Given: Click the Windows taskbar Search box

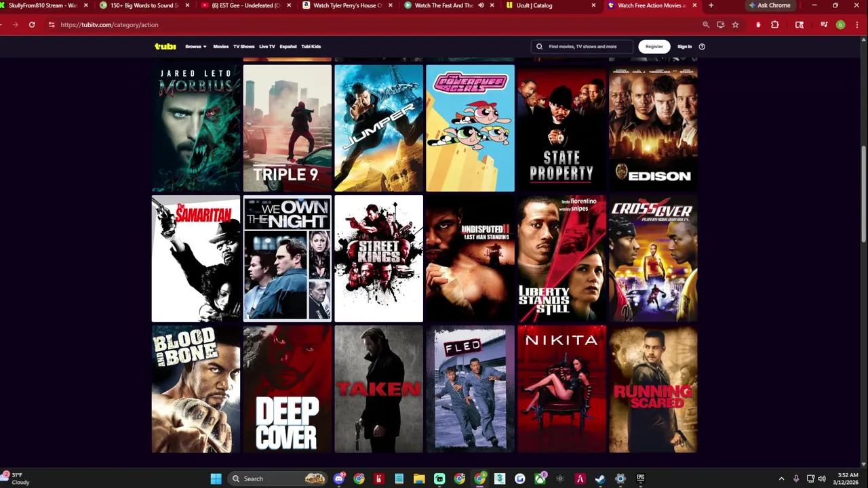Looking at the screenshot, I should click(x=277, y=479).
